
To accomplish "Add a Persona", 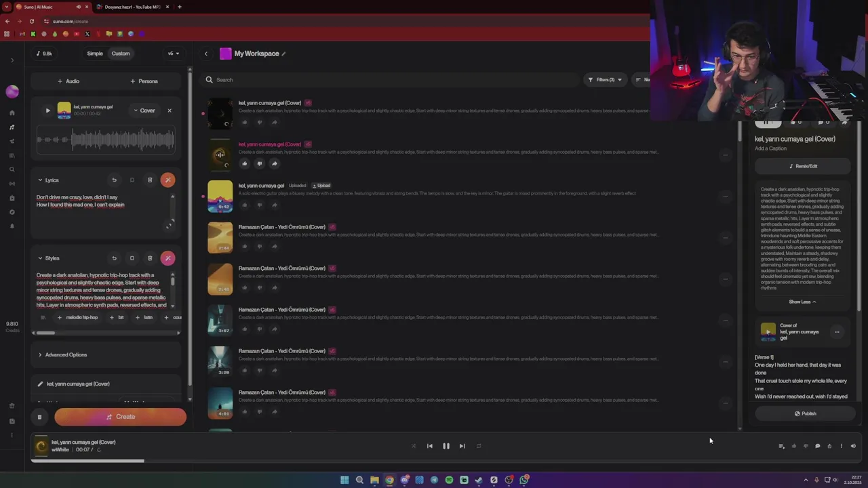I will click(144, 81).
